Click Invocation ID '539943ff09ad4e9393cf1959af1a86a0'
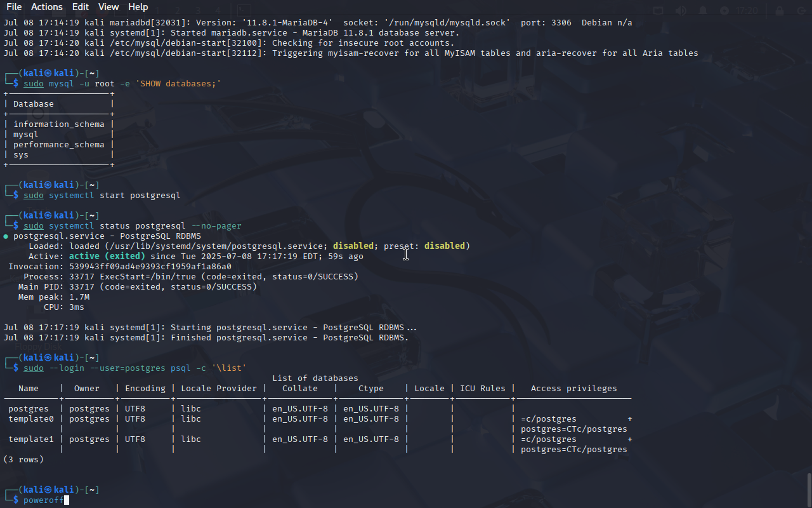The width and height of the screenshot is (812, 508). [150, 267]
